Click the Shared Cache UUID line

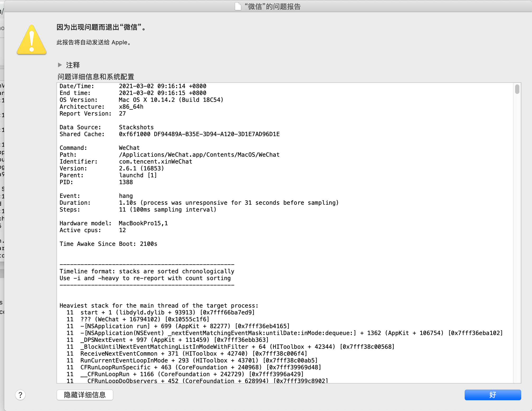pos(170,134)
